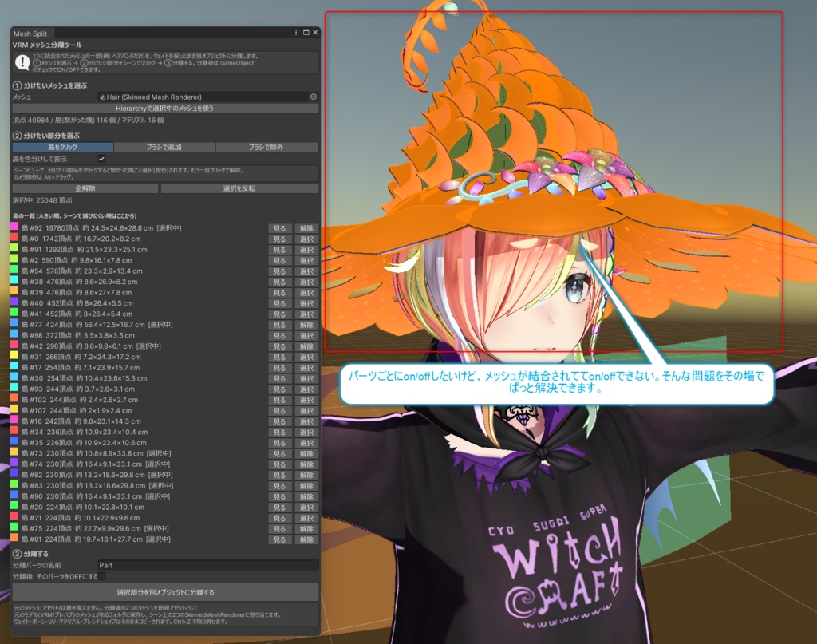Open the object picker for the メッシュ field
This screenshot has width=817, height=644.
pos(313,97)
